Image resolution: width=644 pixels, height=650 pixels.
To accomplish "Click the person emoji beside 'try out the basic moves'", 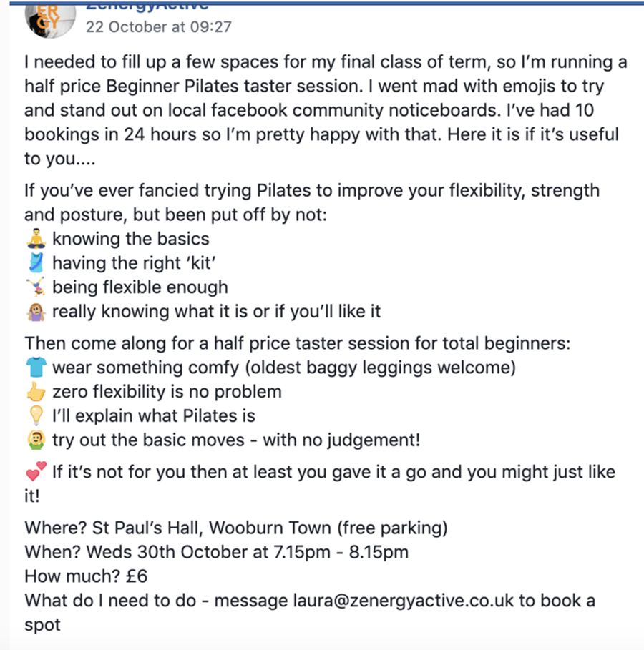I will [x=36, y=440].
